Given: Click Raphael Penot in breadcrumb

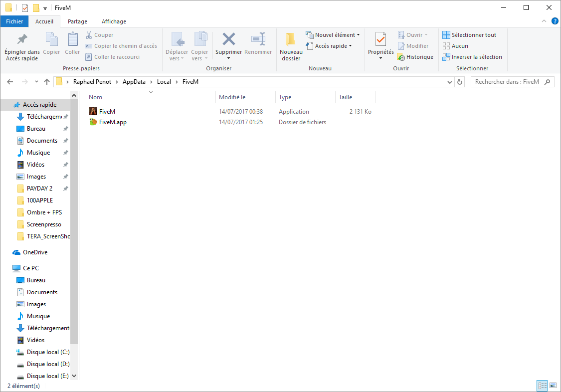Looking at the screenshot, I should (x=92, y=82).
